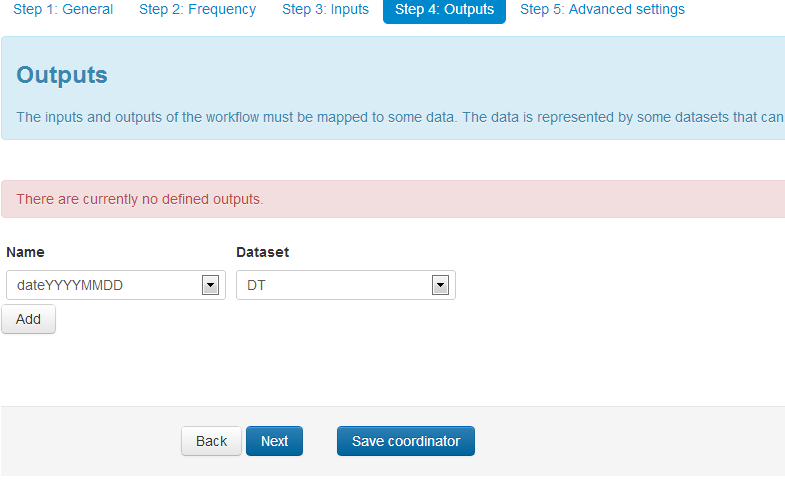The width and height of the screenshot is (785, 483).
Task: Click the workflow inputs and outputs description text
Action: pos(400,117)
